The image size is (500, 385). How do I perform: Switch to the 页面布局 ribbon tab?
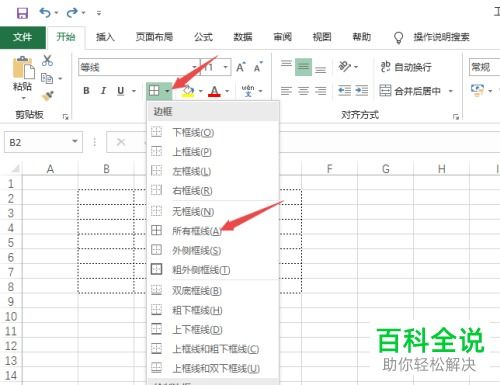pyautogui.click(x=154, y=37)
